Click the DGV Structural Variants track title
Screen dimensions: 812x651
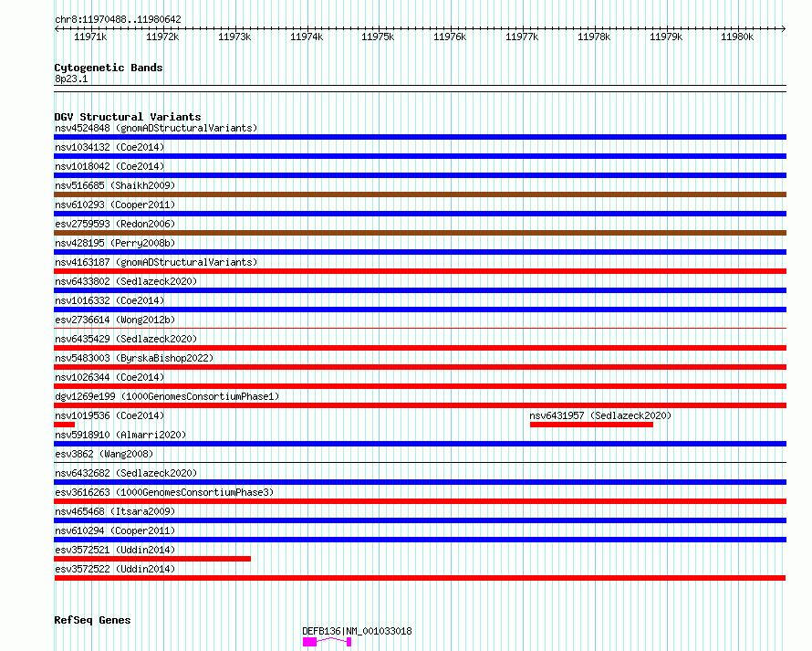[x=128, y=117]
